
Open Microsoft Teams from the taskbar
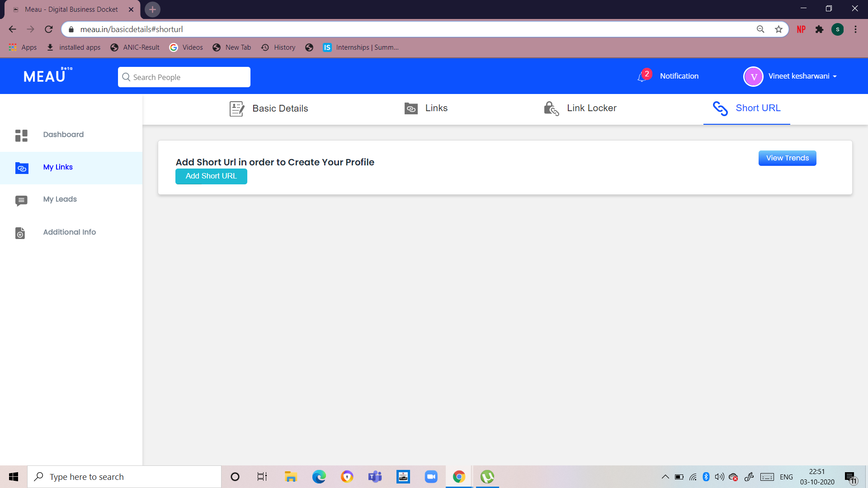click(375, 477)
